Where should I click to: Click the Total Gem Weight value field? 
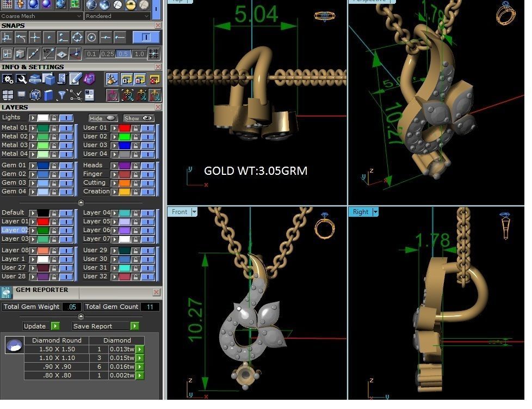pos(72,307)
